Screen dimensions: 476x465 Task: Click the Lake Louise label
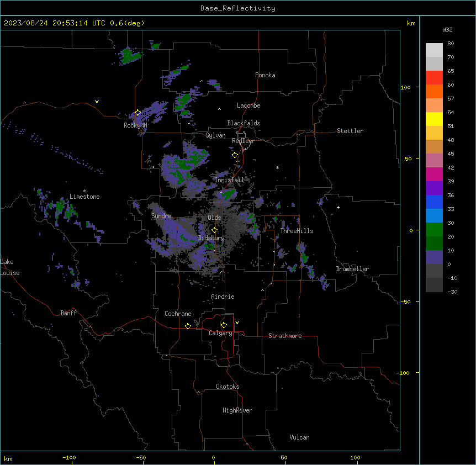tap(9, 267)
